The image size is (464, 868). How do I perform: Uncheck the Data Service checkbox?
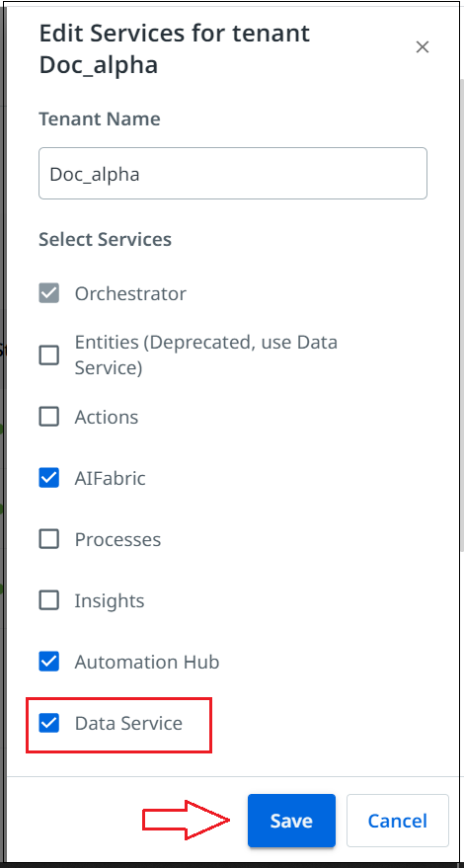[x=48, y=723]
